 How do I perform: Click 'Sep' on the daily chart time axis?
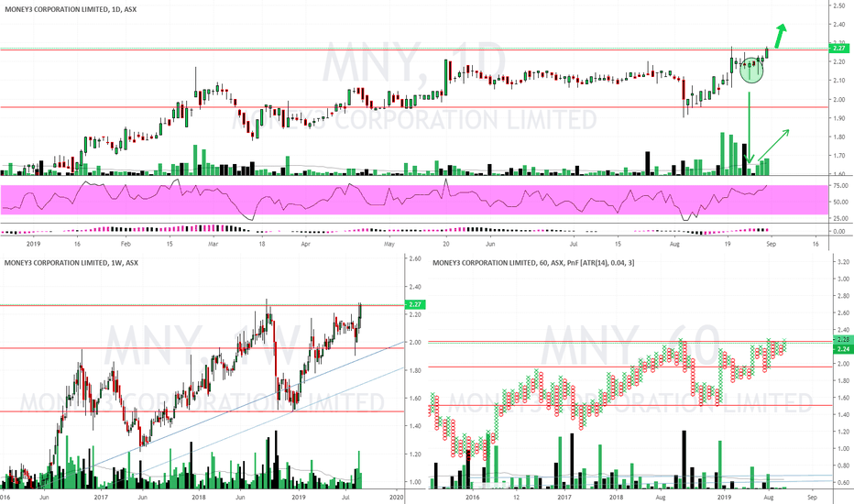(x=771, y=244)
